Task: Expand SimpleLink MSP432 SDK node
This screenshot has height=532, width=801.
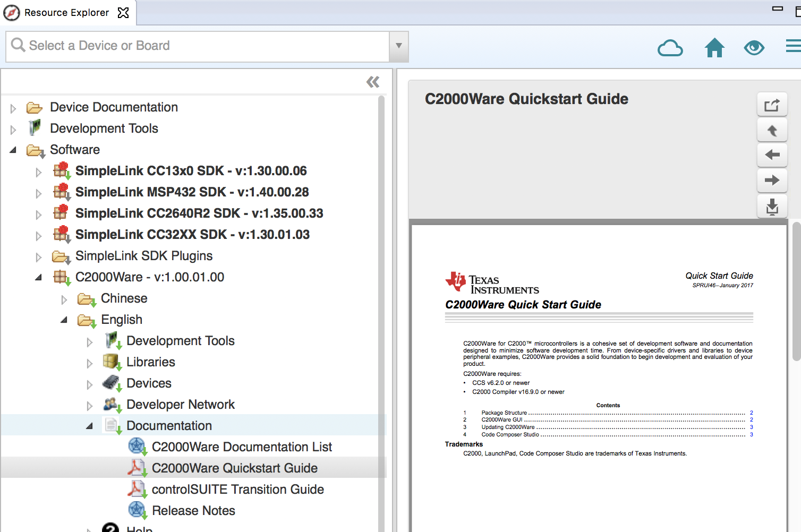Action: 38,193
